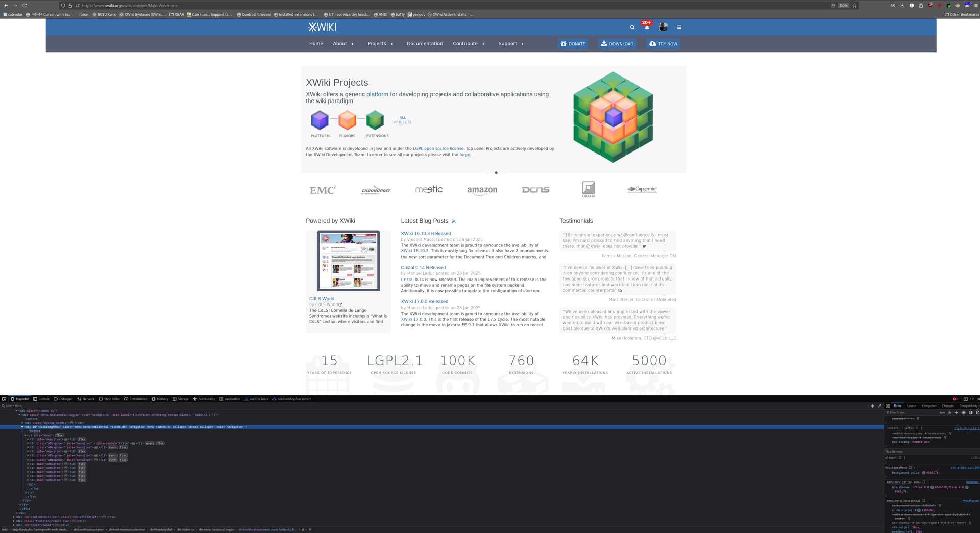
Task: Open Firefox application menu hamburger icon
Action: click(976, 5)
